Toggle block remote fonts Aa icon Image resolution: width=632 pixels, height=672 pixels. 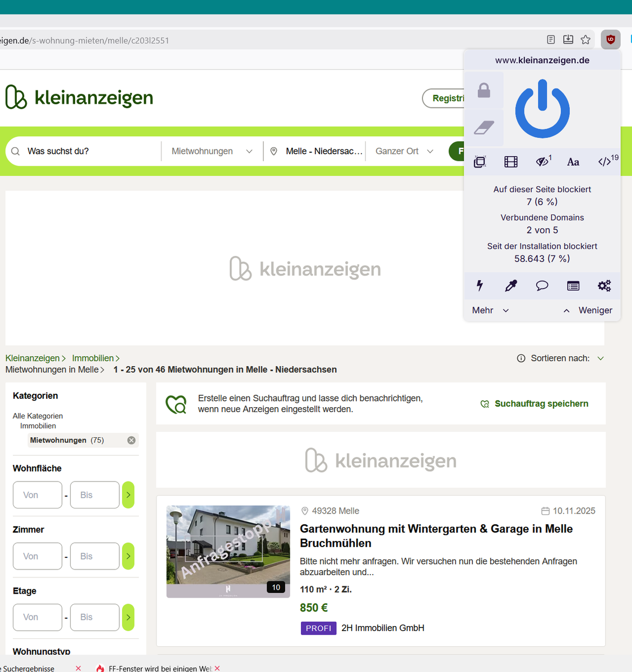click(573, 162)
